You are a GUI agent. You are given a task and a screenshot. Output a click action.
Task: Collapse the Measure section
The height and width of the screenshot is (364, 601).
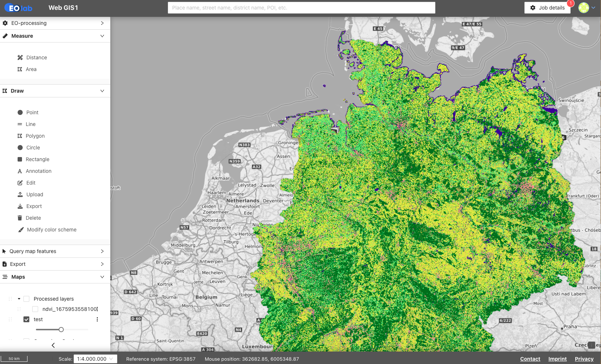102,36
